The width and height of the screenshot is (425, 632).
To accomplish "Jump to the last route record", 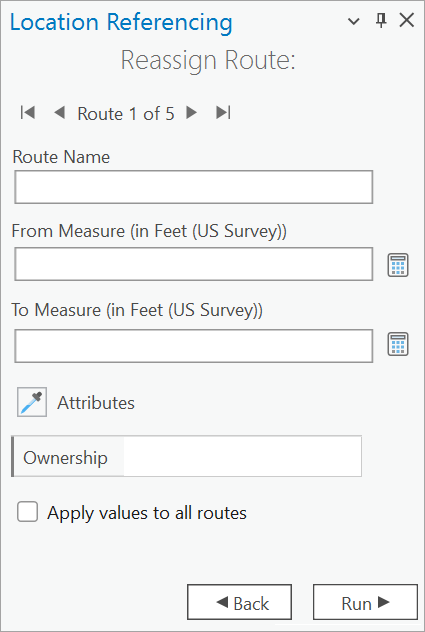I will [223, 112].
